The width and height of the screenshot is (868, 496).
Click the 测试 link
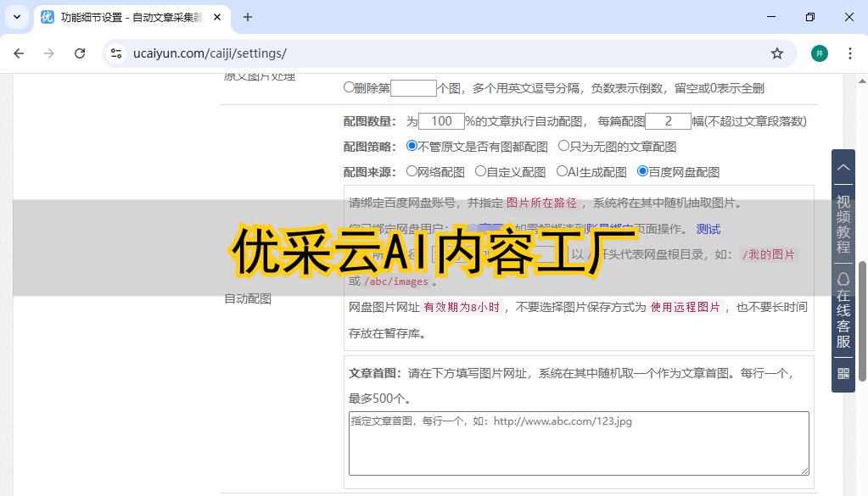[x=708, y=229]
